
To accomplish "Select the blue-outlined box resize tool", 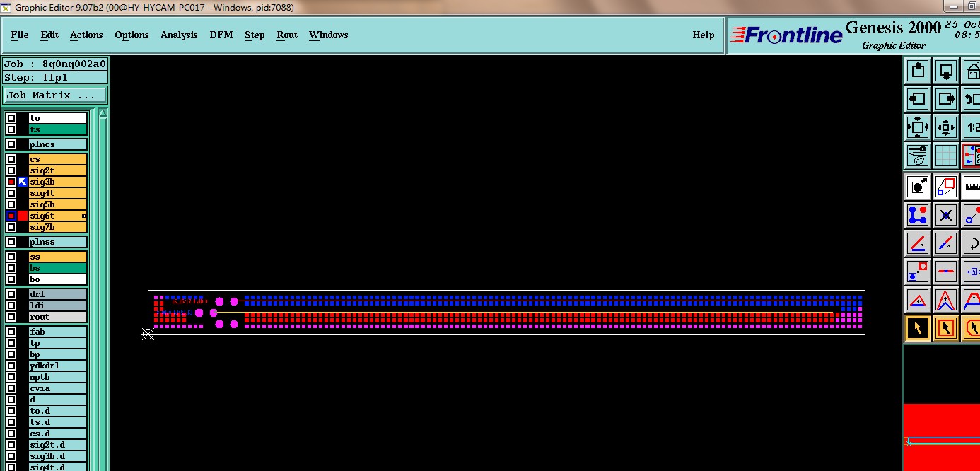I will (972, 272).
